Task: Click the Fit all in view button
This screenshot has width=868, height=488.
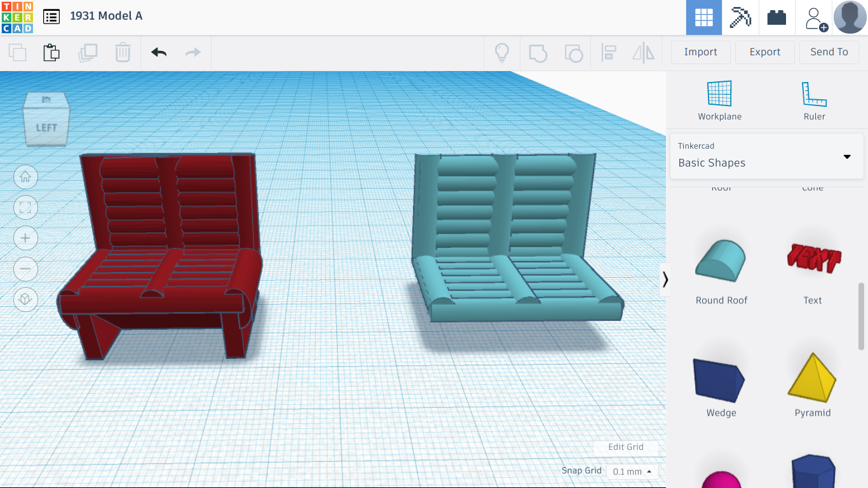Action: (25, 208)
